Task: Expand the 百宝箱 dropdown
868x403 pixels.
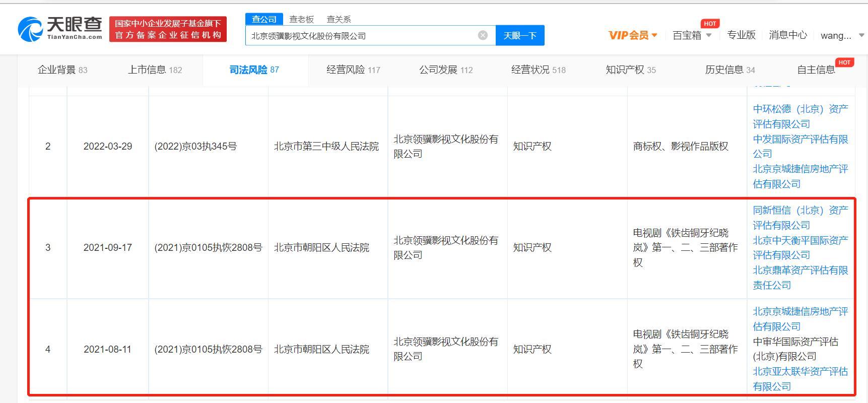Action: point(692,35)
